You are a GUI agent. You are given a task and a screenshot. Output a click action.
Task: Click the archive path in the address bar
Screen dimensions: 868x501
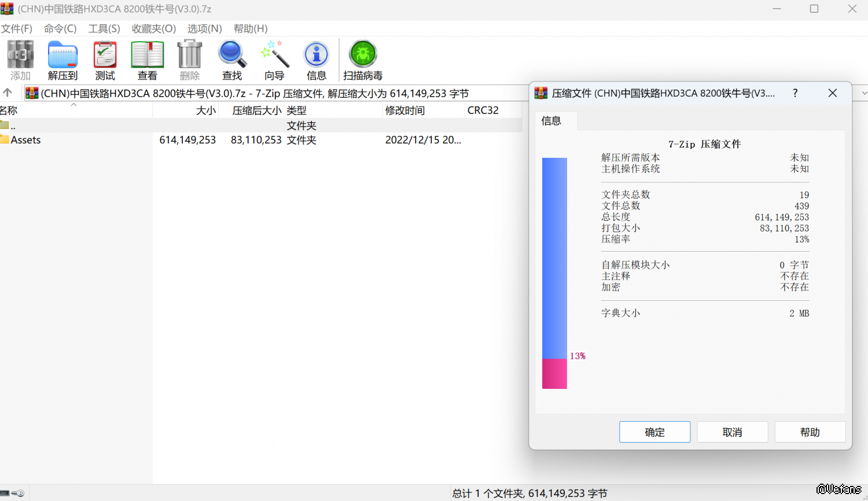pyautogui.click(x=255, y=93)
